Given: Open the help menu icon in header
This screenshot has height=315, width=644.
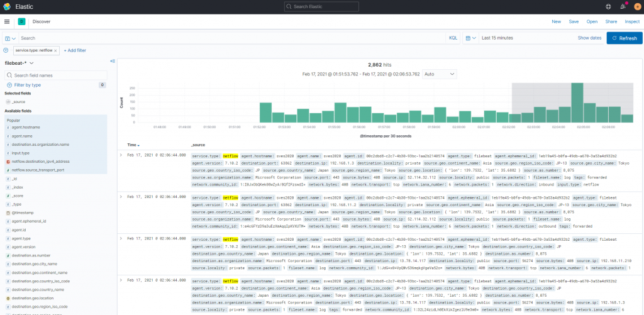Looking at the screenshot, I should pos(609,6).
